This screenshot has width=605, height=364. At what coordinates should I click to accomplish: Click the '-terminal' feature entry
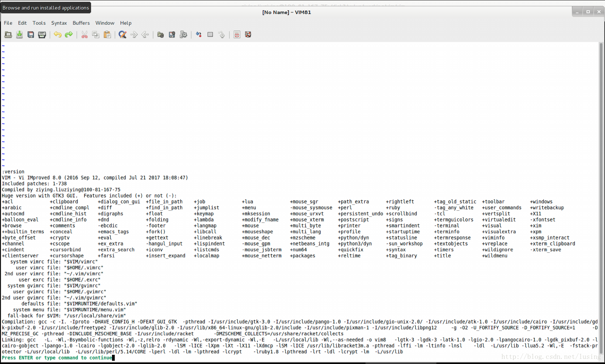tap(447, 225)
